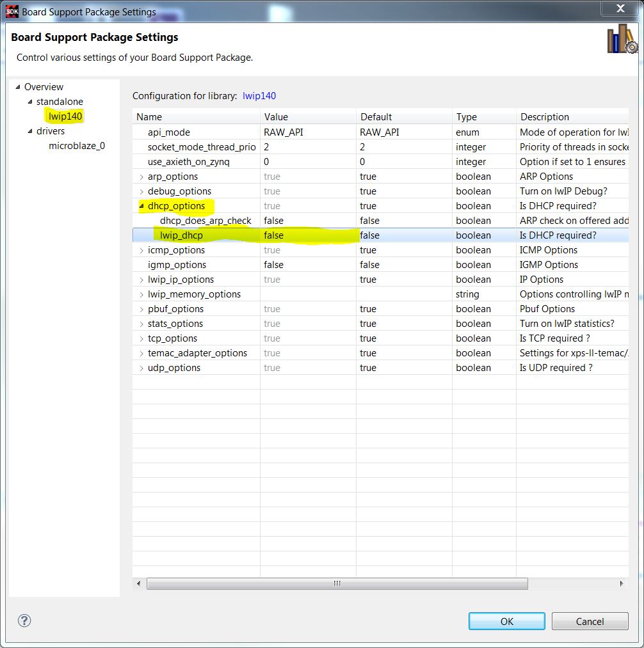Expand the lwip_memory_options row
This screenshot has width=644, height=648.
click(x=141, y=295)
